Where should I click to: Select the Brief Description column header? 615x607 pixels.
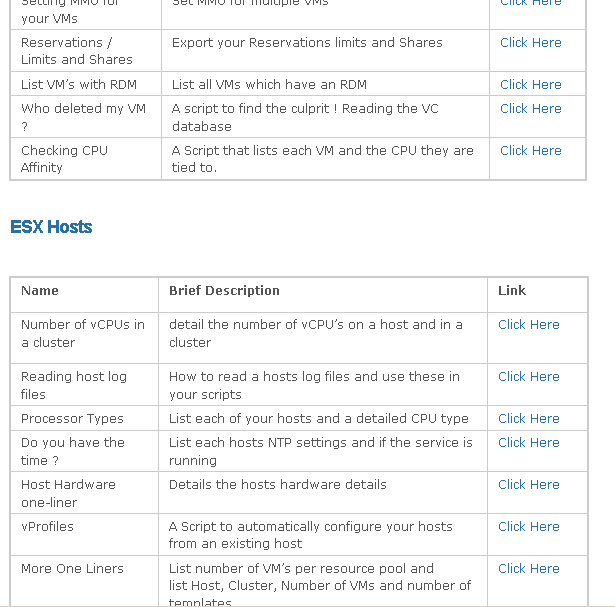point(224,291)
